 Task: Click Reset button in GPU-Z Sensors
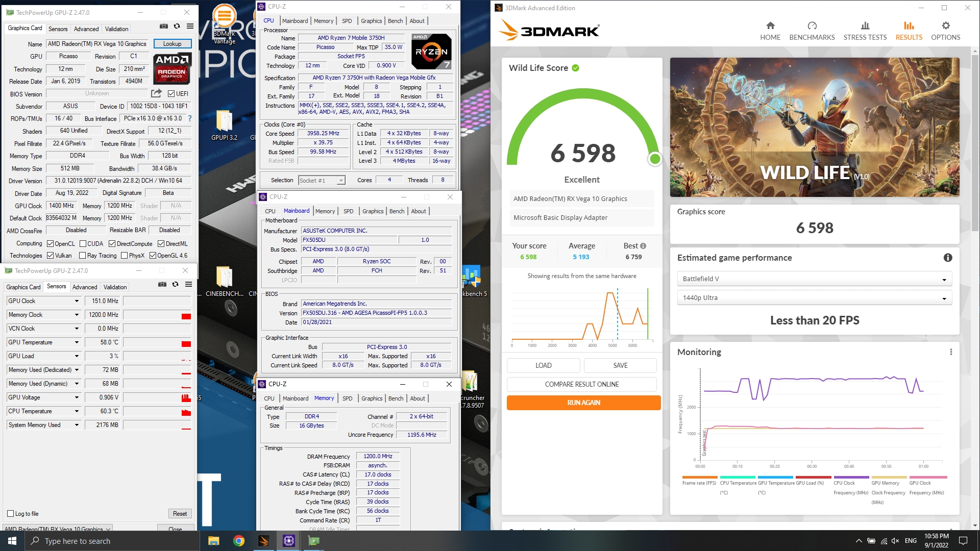point(180,514)
